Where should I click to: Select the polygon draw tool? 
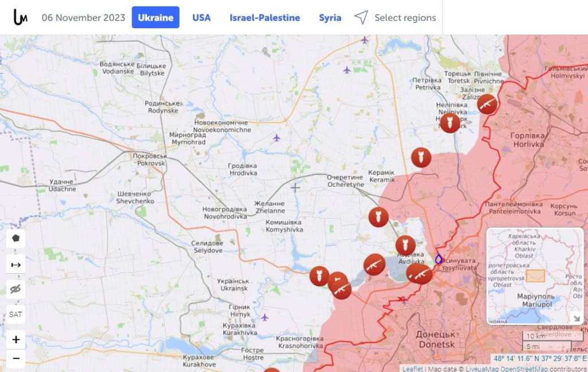pyautogui.click(x=16, y=239)
